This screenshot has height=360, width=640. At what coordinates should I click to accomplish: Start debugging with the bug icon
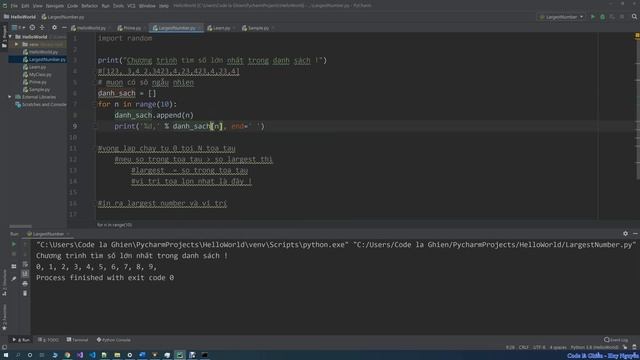tap(602, 17)
